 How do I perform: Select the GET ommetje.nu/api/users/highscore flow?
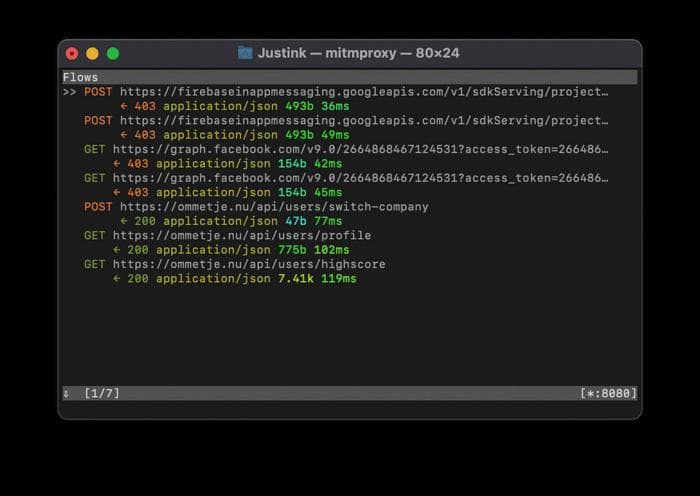[235, 264]
